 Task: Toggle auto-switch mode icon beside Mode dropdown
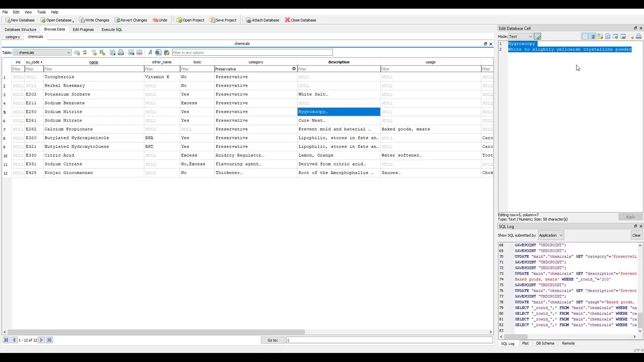coord(537,36)
